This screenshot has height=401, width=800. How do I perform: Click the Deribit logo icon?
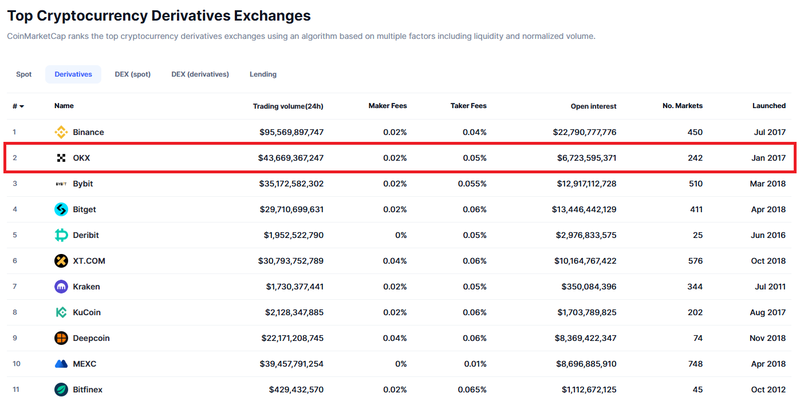[61, 235]
